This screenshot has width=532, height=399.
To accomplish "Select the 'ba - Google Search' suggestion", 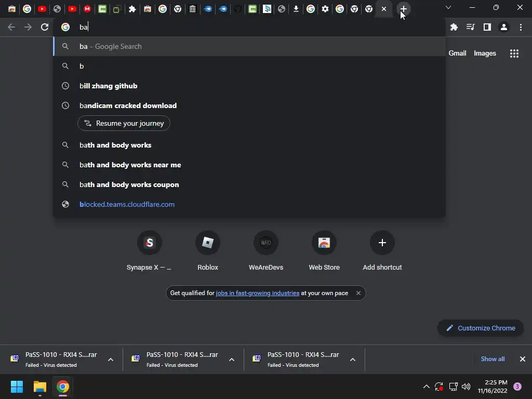I will (249, 46).
